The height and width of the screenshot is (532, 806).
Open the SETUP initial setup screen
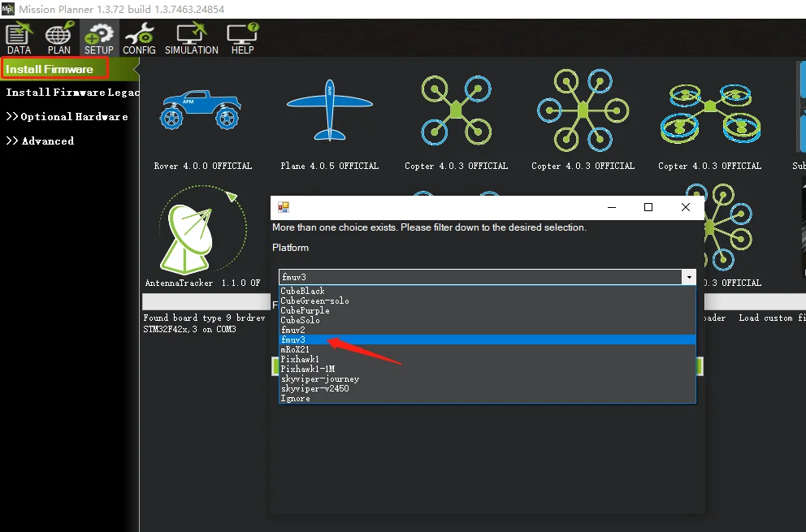pyautogui.click(x=98, y=38)
